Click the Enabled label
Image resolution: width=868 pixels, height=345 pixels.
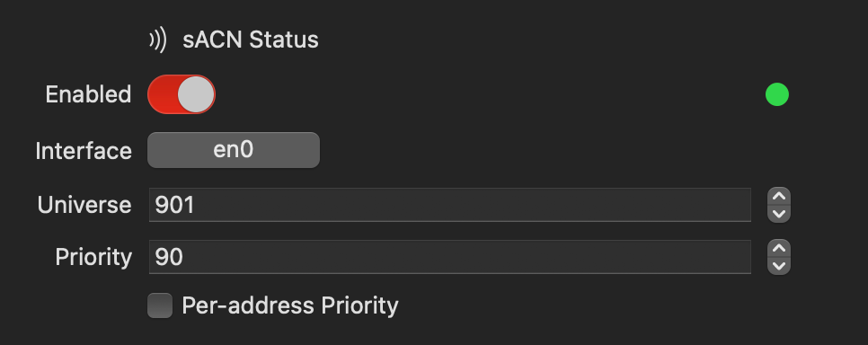click(x=88, y=94)
